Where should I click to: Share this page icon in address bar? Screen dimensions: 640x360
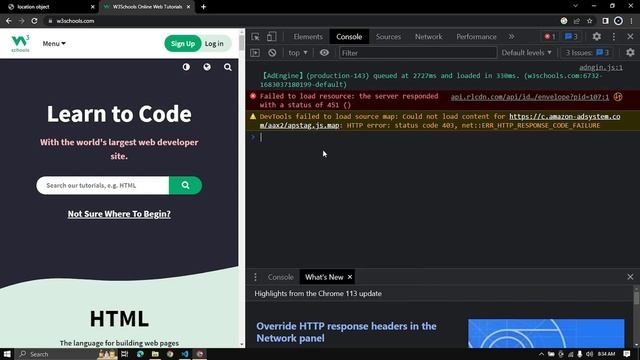pyautogui.click(x=577, y=21)
